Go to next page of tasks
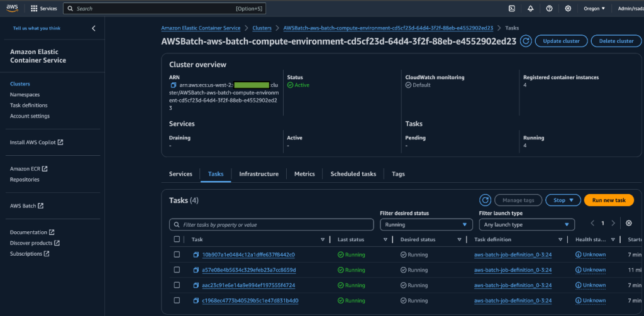The image size is (644, 316). point(613,223)
